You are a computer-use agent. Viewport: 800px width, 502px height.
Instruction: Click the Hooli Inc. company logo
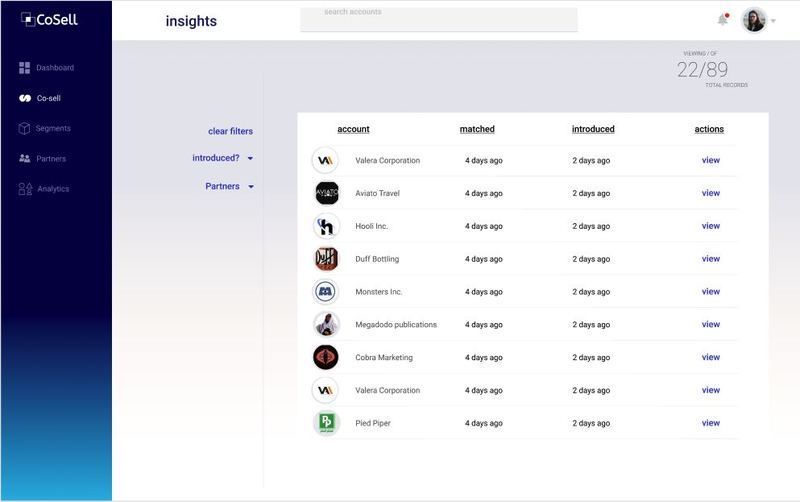click(x=326, y=226)
